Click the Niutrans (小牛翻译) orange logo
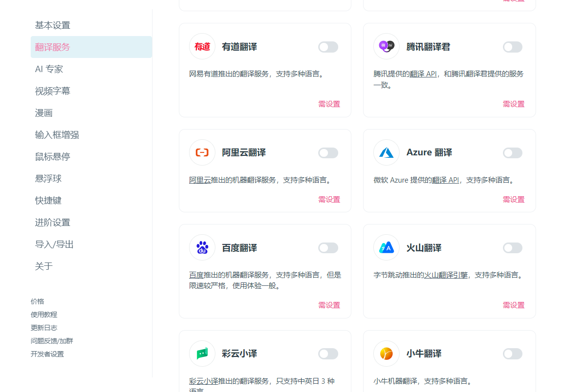Viewport: 577px width, 392px height. point(386,354)
